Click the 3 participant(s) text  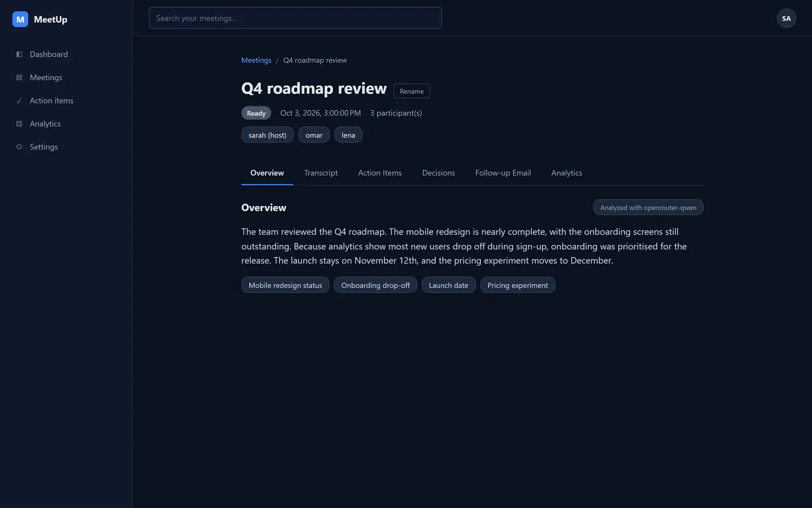396,113
